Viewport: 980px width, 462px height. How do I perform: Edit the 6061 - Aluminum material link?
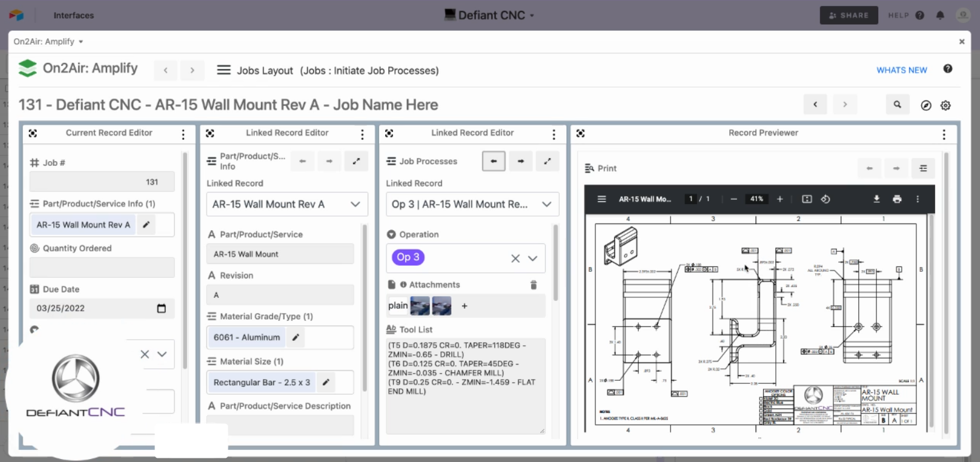[x=296, y=337]
